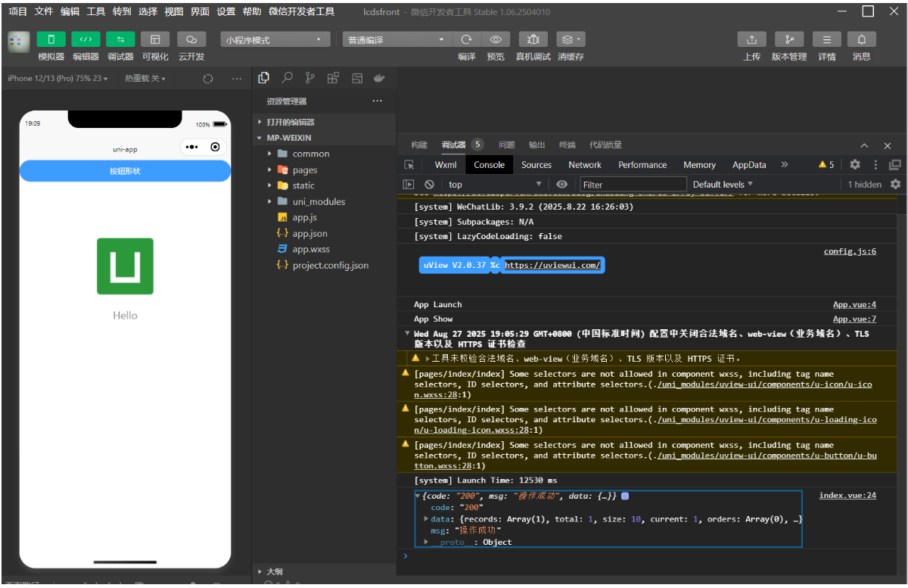Image resolution: width=908 pixels, height=588 pixels.
Task: Switch to the 问题 problems tab
Action: [x=507, y=145]
